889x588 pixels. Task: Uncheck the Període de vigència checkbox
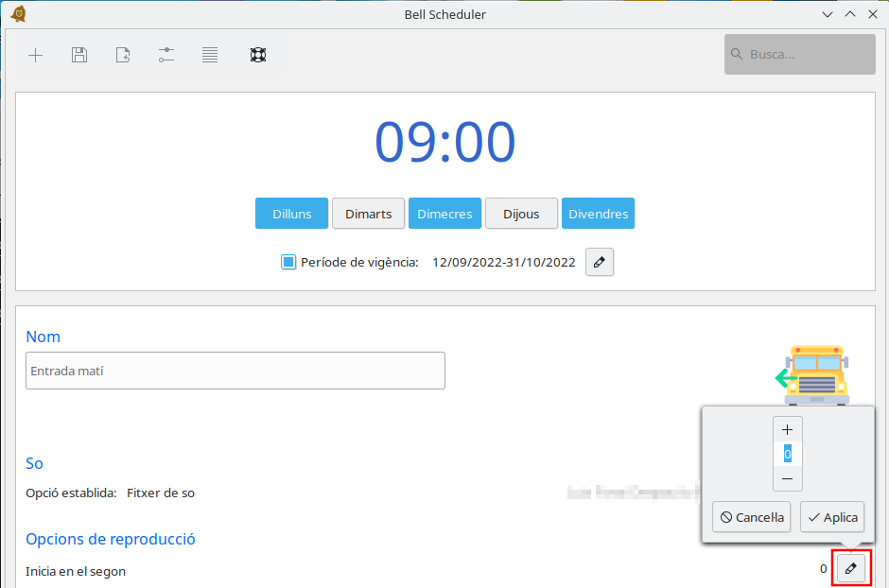(289, 263)
